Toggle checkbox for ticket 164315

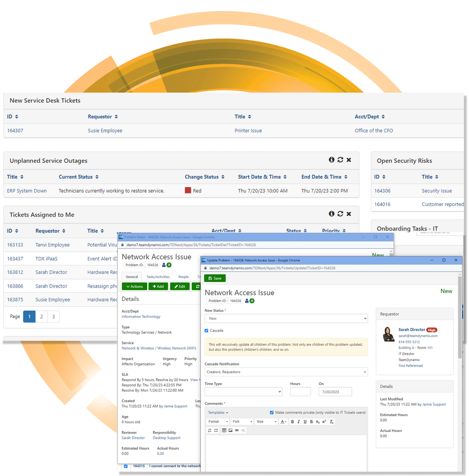[126, 466]
